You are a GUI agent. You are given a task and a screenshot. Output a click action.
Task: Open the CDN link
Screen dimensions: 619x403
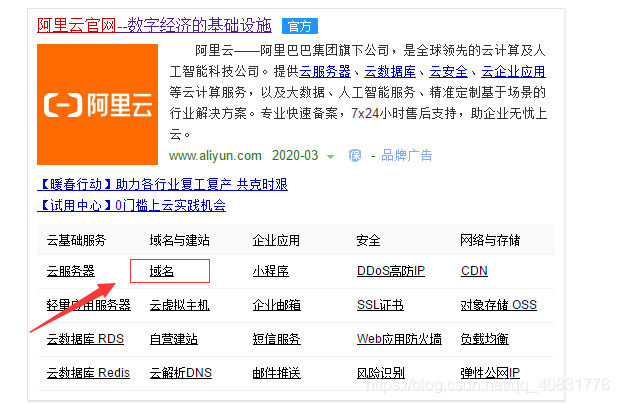pyautogui.click(x=474, y=271)
